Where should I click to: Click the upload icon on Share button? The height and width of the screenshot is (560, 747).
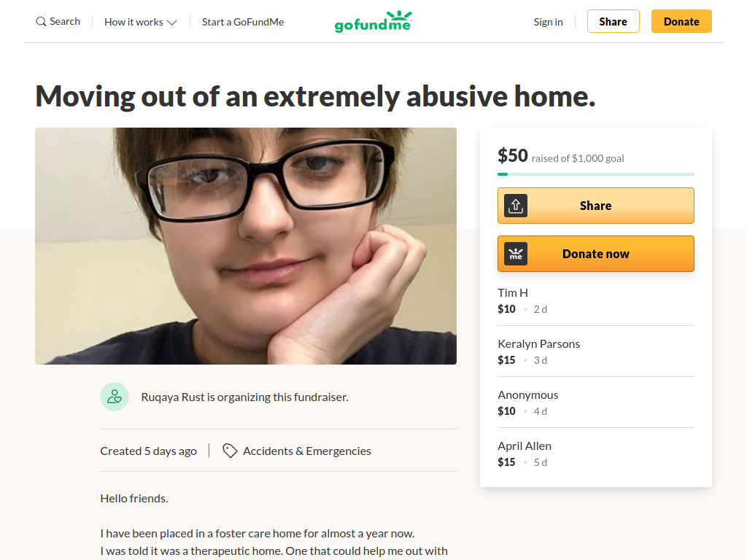tap(516, 206)
